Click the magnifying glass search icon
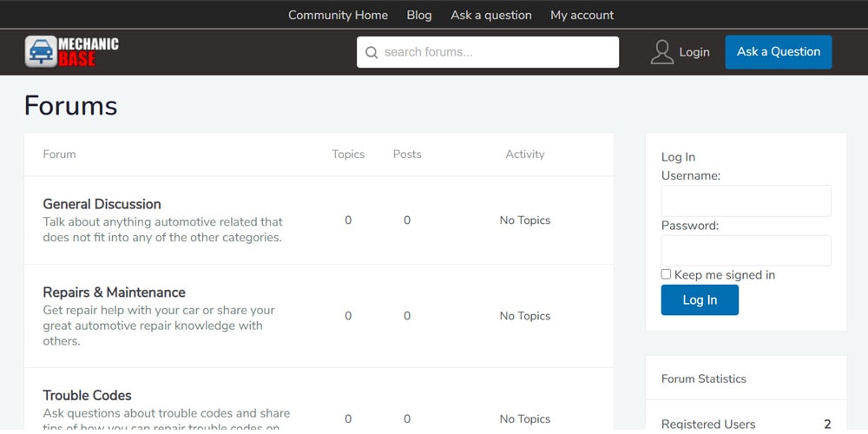 [372, 52]
